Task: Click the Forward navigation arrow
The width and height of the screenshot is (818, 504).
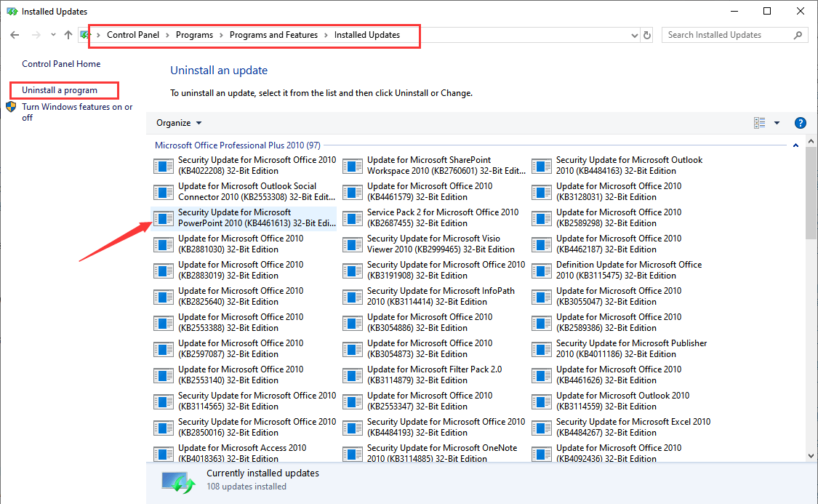Action: tap(36, 35)
